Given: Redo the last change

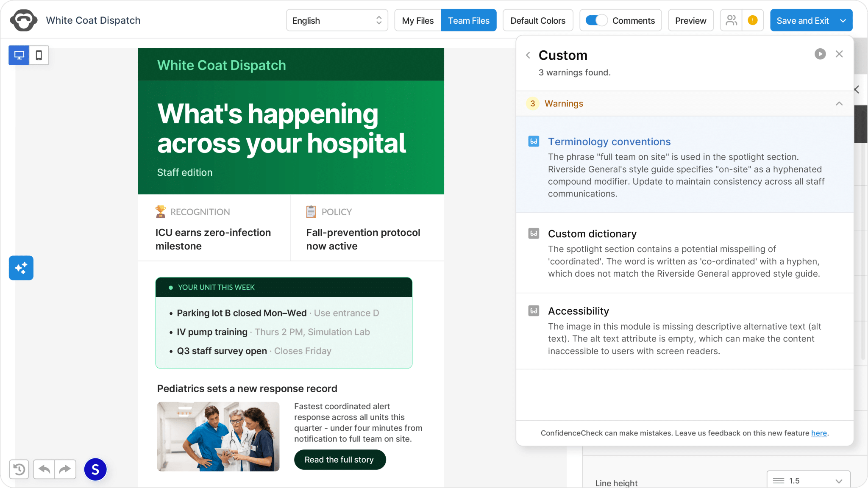Looking at the screenshot, I should (65, 469).
